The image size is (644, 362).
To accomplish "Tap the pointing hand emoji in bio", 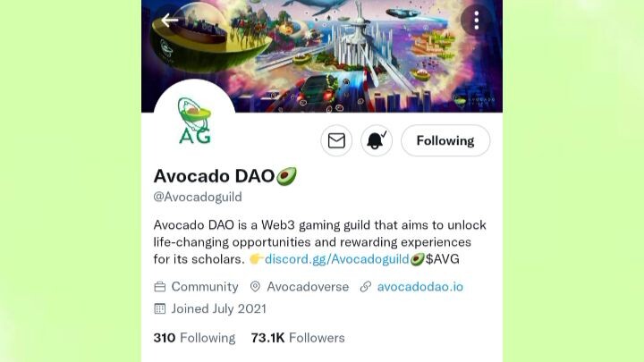I will coord(257,259).
